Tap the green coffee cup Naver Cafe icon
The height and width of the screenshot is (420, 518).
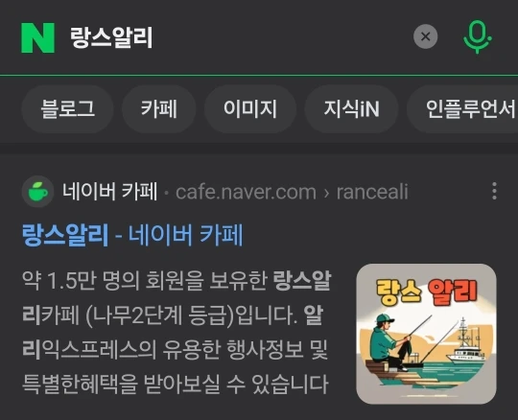[x=37, y=192]
